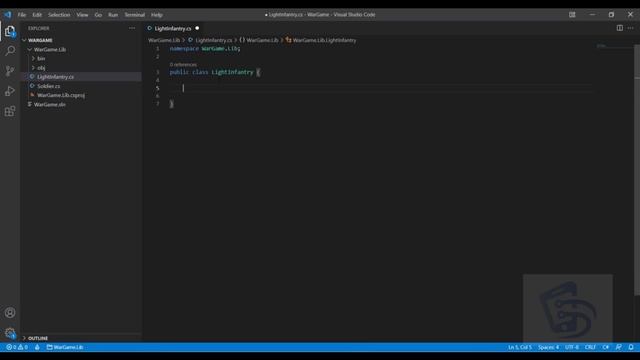The image size is (640, 360).
Task: Click the editor vertical scrollbar
Action: (637, 169)
